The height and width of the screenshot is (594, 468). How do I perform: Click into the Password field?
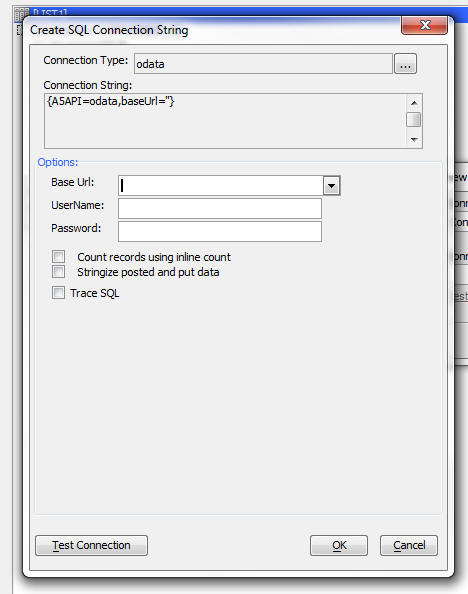point(220,231)
